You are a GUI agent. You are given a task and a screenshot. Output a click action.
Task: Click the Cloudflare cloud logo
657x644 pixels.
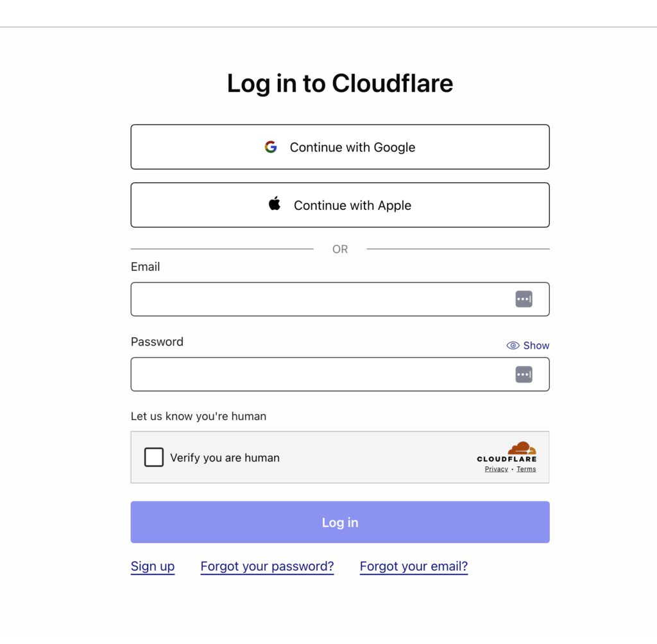tap(522, 448)
